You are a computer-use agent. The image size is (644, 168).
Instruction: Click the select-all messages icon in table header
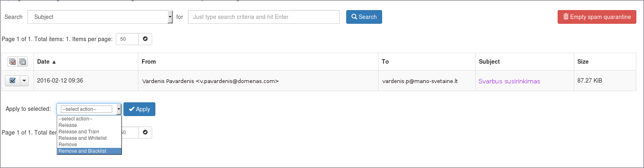13,62
